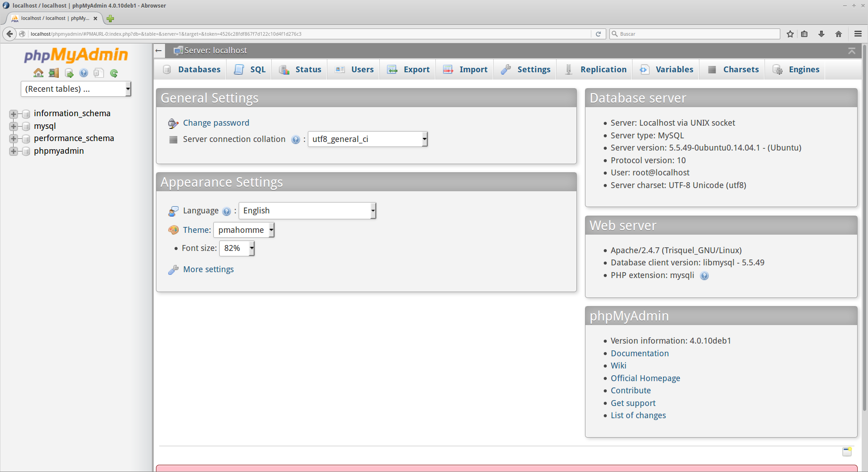
Task: Open the Font size dropdown
Action: (x=237, y=248)
